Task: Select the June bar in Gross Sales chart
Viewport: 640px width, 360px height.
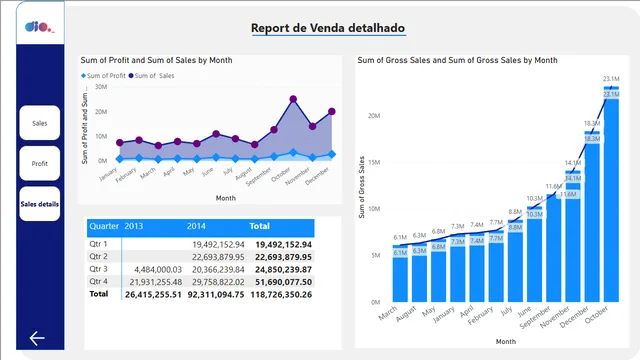Action: pos(534,254)
